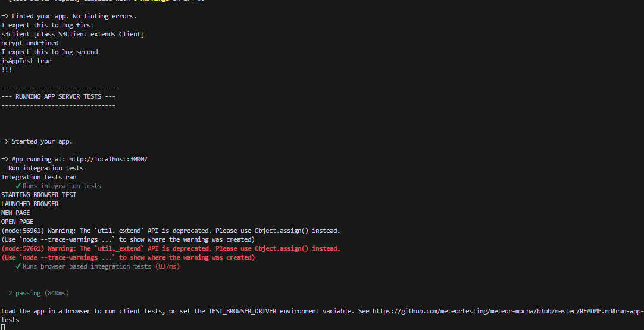644x330 pixels.
Task: Click the '2 passing (840ms)' summary line
Action: (39, 293)
